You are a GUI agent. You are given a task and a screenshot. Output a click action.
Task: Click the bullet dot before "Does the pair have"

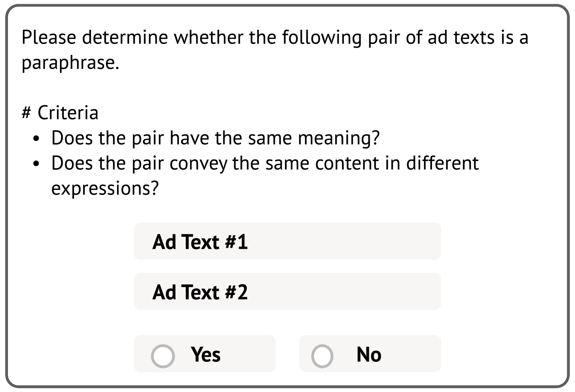36,139
